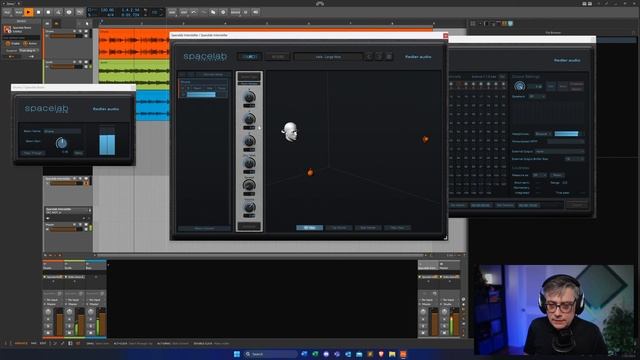Open the Speakers dropdown in Output Settings

(537, 97)
